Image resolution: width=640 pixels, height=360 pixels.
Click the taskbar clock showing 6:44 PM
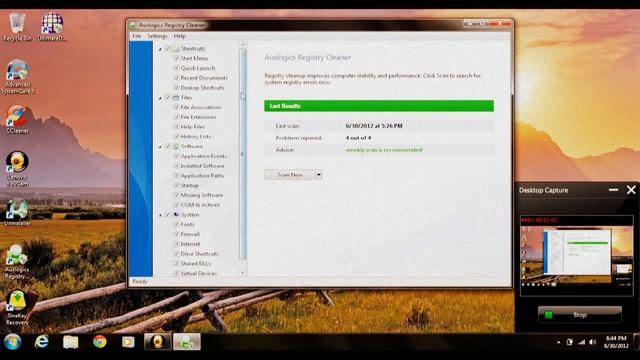616,342
